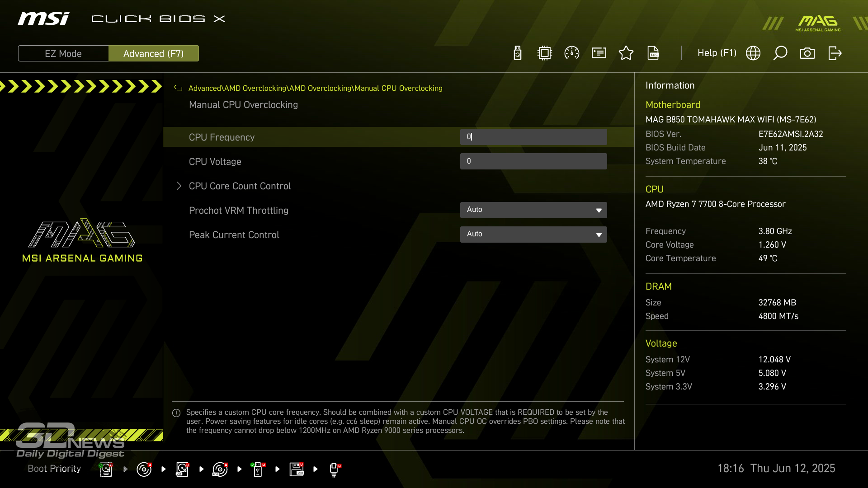This screenshot has height=488, width=868.
Task: Select the network boot device icon
Action: (335, 469)
